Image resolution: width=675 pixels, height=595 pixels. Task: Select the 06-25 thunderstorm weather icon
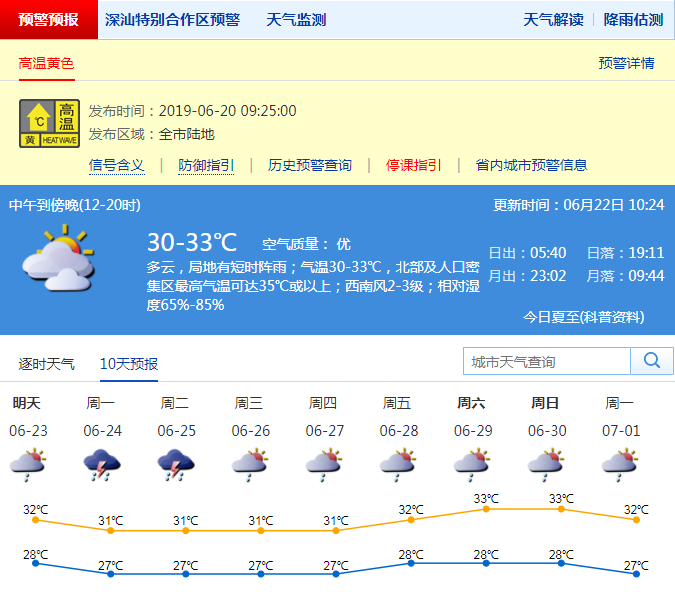pyautogui.click(x=176, y=466)
